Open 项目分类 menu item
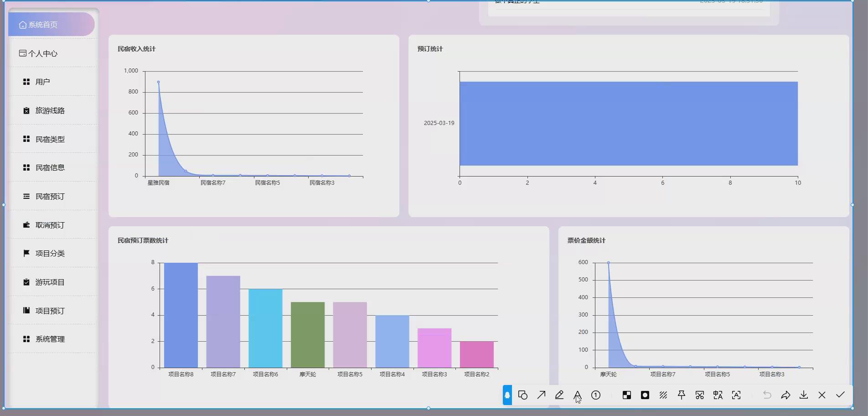 (x=53, y=253)
